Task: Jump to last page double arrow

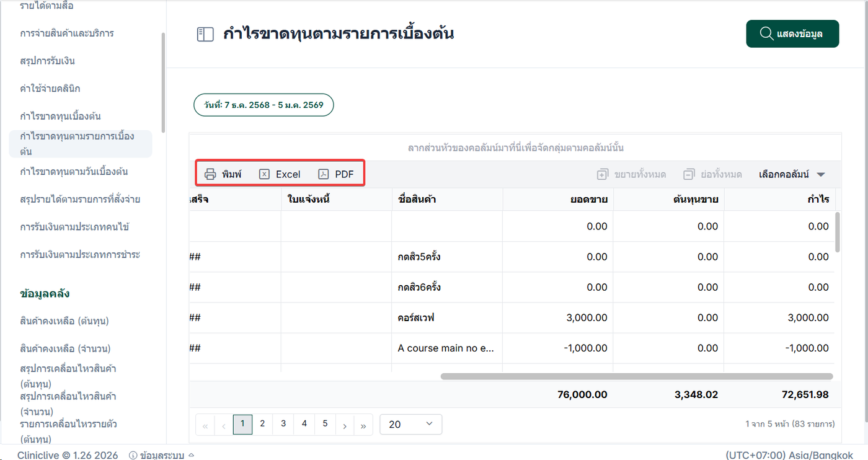Action: pos(363,425)
